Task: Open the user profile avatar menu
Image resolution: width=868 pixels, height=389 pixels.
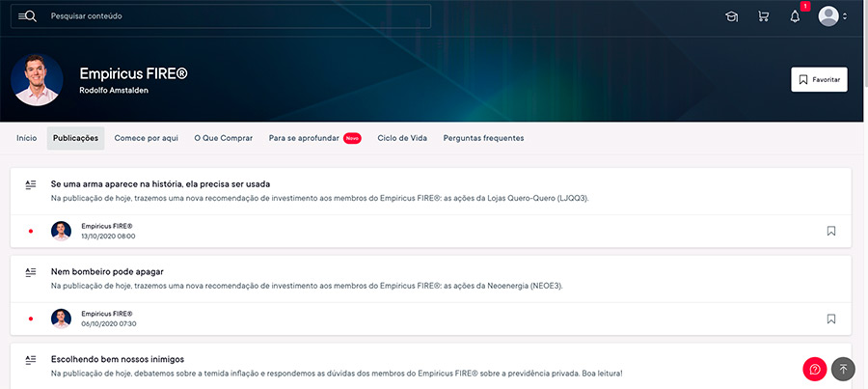Action: tap(827, 16)
